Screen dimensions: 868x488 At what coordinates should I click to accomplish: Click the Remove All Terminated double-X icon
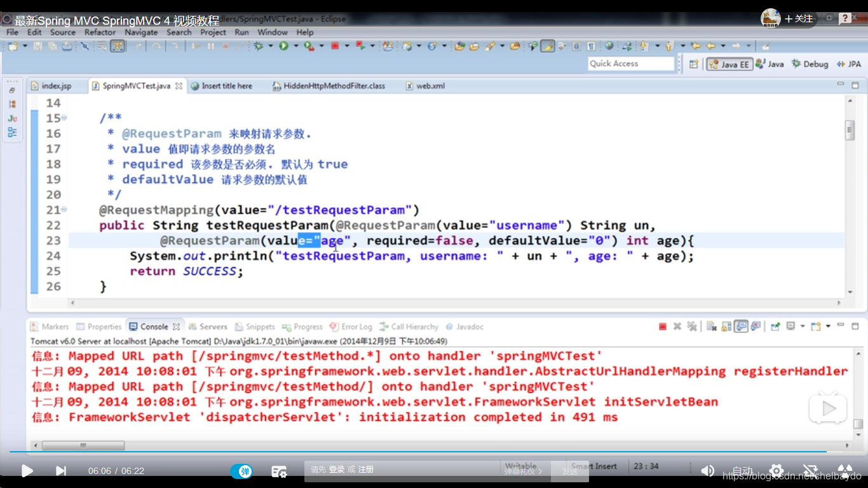[691, 327]
